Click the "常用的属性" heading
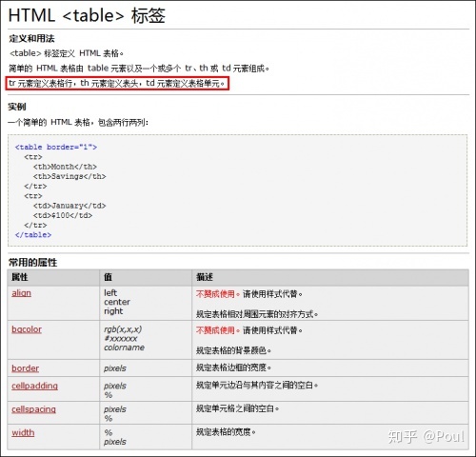This screenshot has width=476, height=457. pos(32,263)
